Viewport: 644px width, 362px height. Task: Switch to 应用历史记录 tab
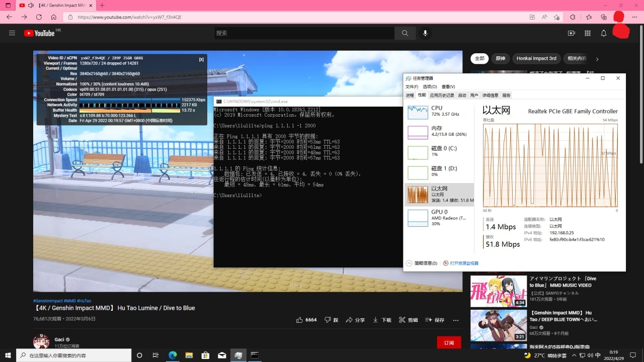442,95
